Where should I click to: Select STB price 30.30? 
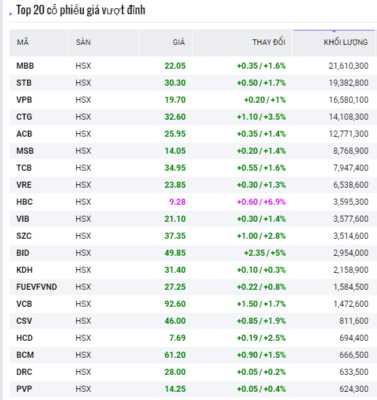[175, 83]
